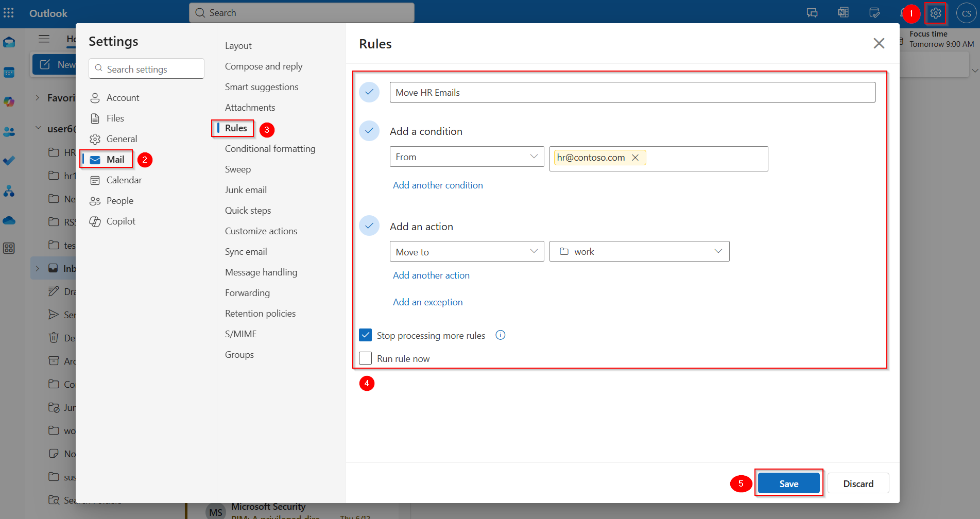Image resolution: width=980 pixels, height=519 pixels.
Task: Open OneDrive from the left rail
Action: (x=9, y=220)
